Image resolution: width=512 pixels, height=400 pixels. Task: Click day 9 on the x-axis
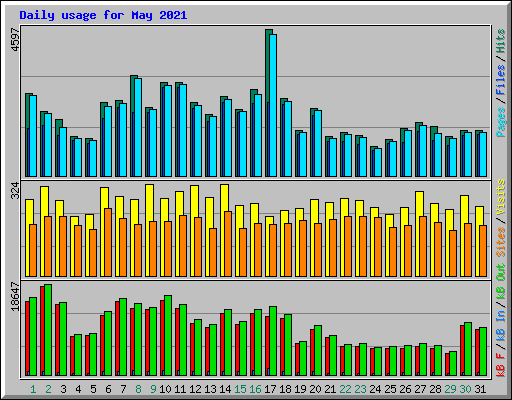[153, 389]
